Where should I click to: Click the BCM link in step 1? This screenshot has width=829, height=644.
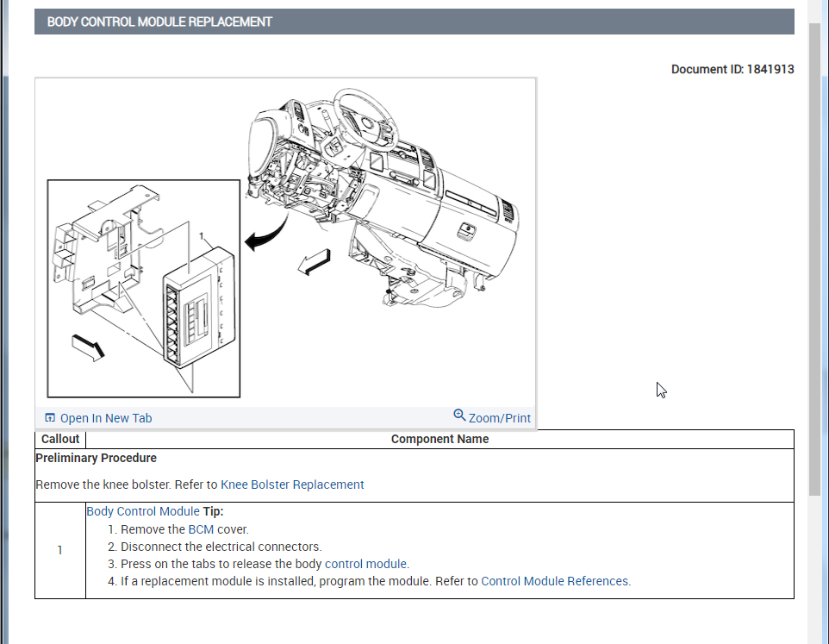[201, 529]
